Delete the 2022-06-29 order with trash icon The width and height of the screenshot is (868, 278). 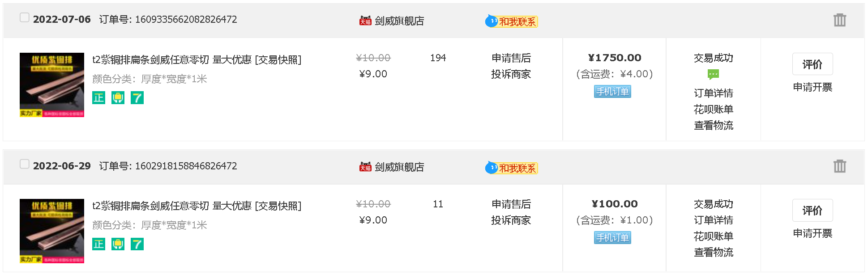click(839, 166)
